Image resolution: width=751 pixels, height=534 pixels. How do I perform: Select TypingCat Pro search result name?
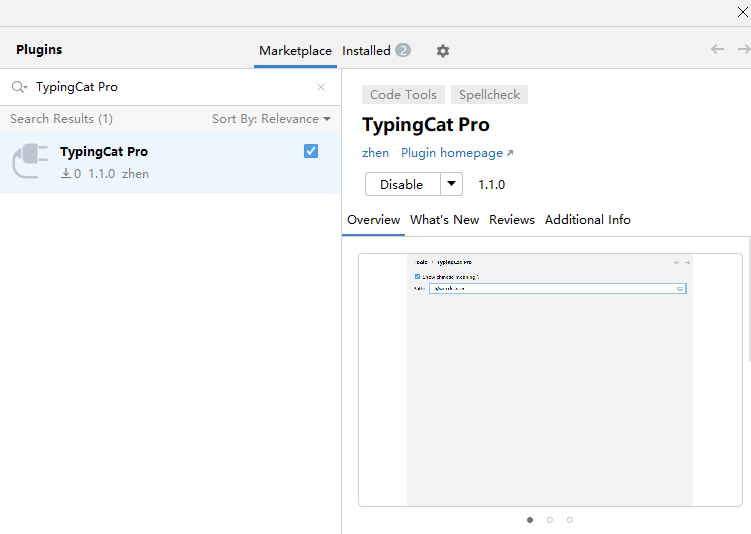(x=104, y=152)
